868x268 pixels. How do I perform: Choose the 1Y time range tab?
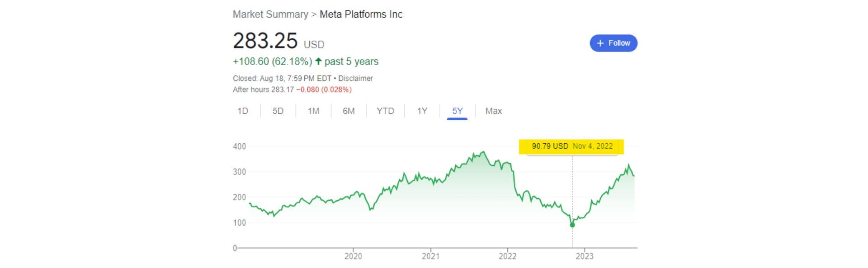pos(422,111)
